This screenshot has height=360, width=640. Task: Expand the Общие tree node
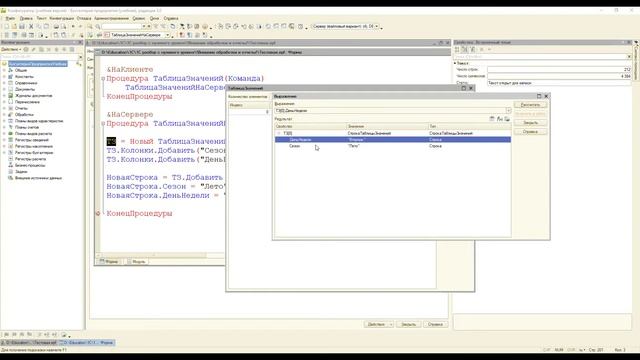[x=4, y=70]
